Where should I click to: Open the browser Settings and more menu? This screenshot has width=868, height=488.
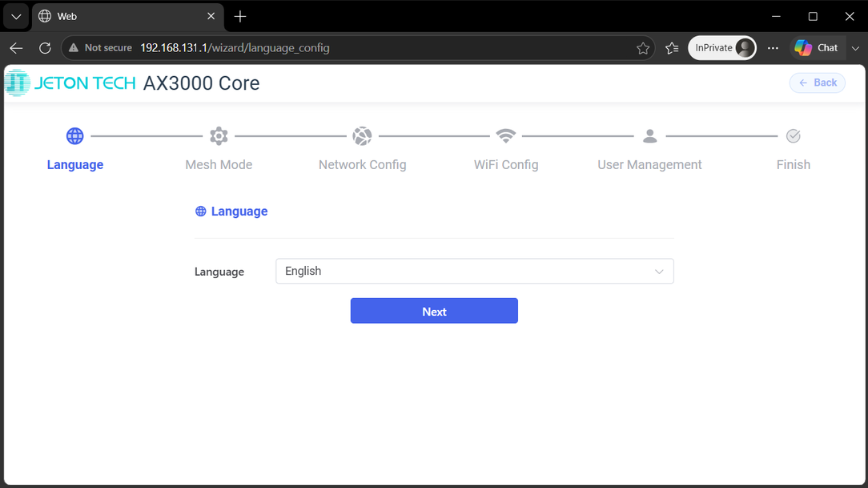coord(773,48)
